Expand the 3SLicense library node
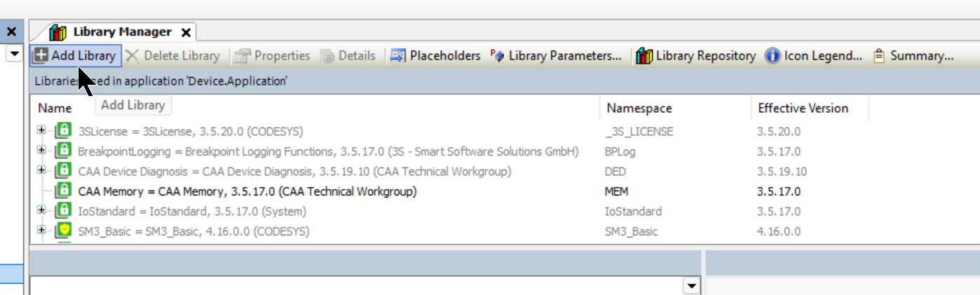Viewport: 980px width, 295px height. (42, 130)
